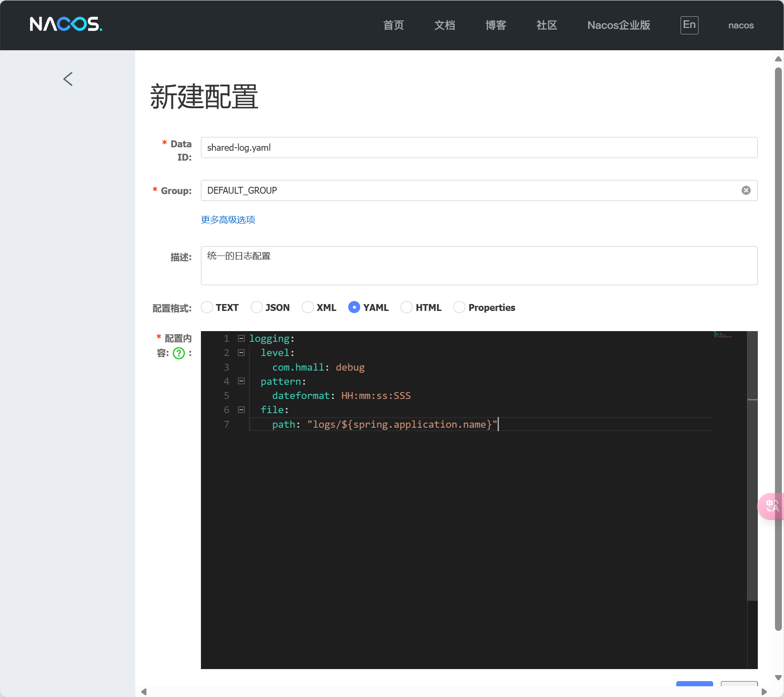Go to the 首页 menu item

[x=393, y=25]
